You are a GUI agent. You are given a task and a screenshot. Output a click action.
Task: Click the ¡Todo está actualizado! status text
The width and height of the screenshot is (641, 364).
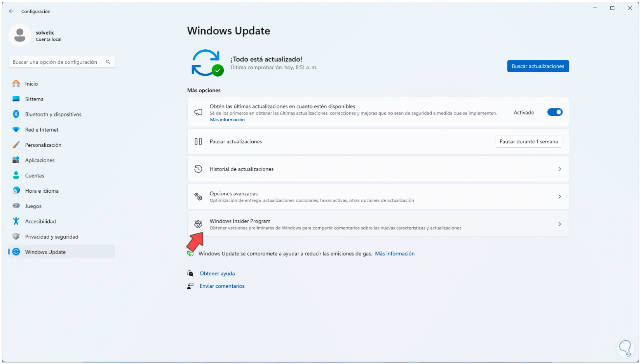[267, 59]
